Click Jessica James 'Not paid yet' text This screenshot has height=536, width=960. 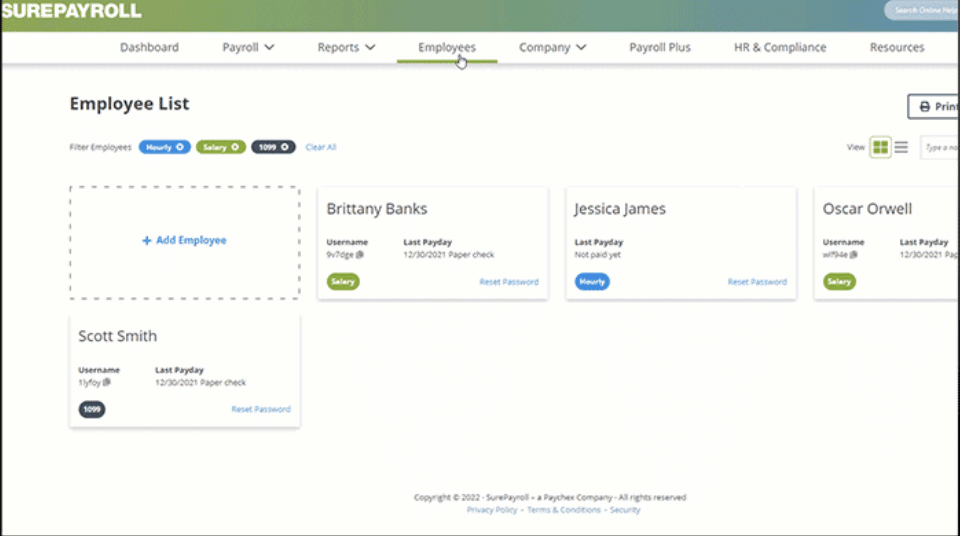point(597,254)
